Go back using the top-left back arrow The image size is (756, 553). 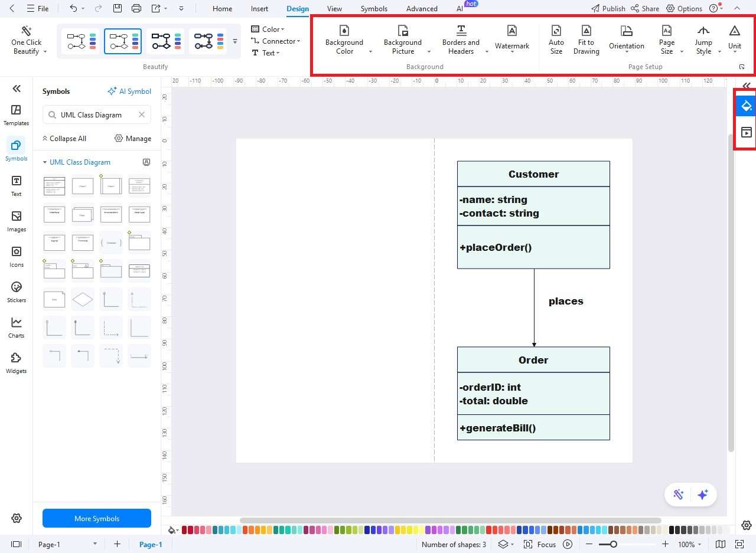12,8
